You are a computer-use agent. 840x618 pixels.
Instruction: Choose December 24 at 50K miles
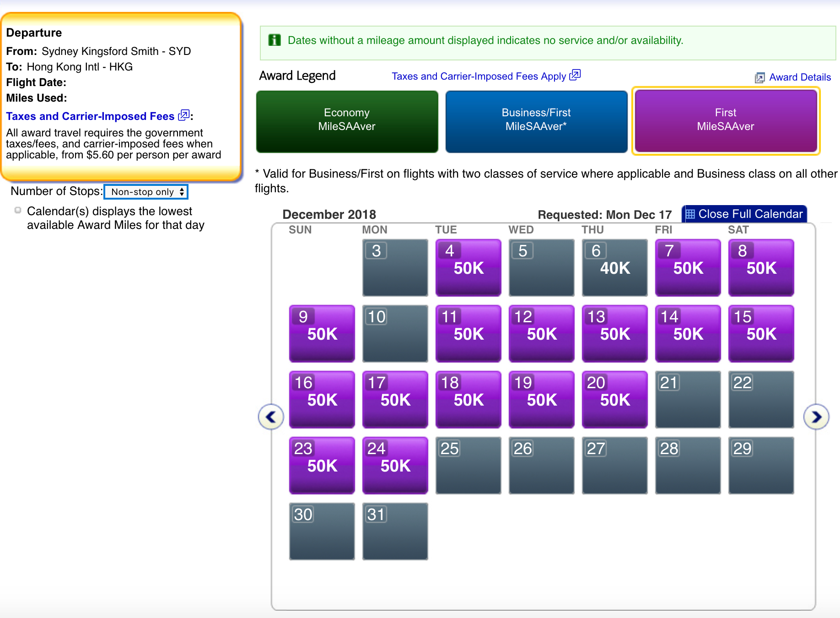click(x=395, y=465)
